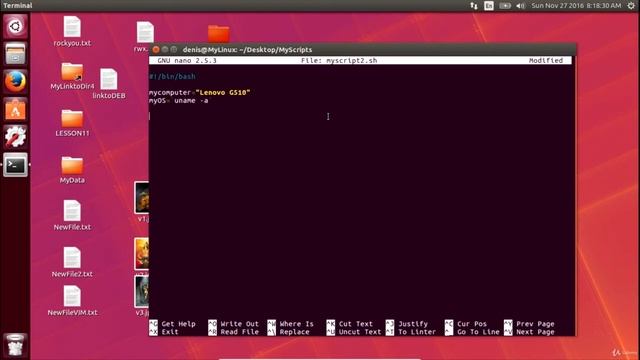Open Ubuntu Software center icon
Viewport: 640px width, 360px height.
(15, 109)
